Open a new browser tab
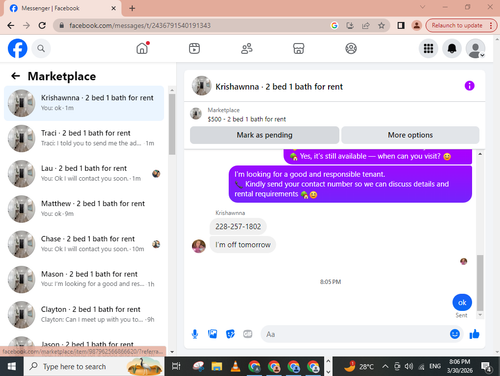This screenshot has width=500, height=376. (x=132, y=8)
